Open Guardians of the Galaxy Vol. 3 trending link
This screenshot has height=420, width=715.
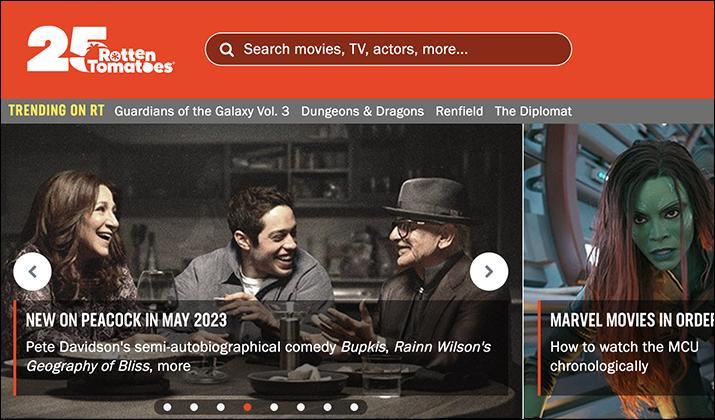pyautogui.click(x=202, y=111)
